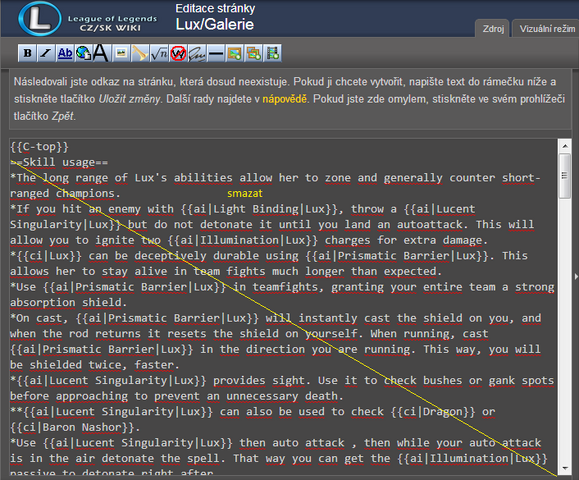Insert media file link trumpet icon
This screenshot has height=480, width=579.
(x=140, y=53)
